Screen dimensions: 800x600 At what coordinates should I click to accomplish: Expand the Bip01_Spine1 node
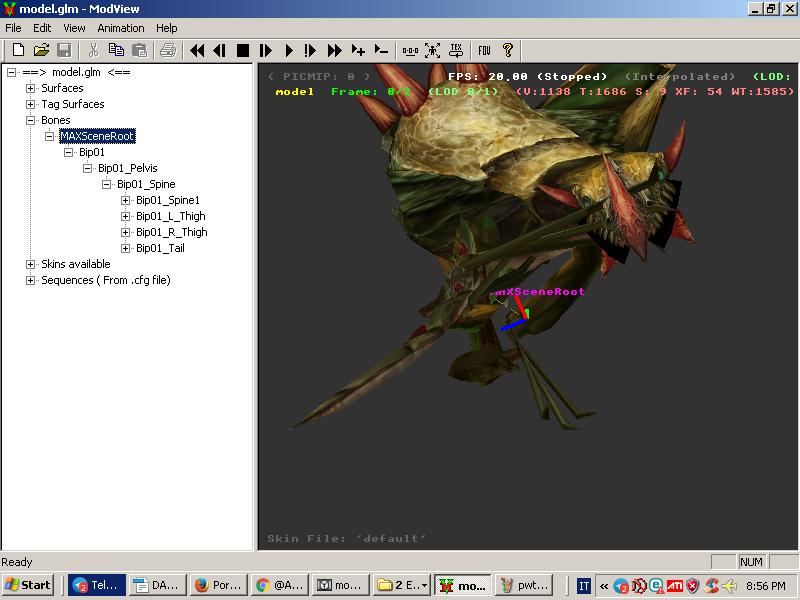click(x=126, y=201)
